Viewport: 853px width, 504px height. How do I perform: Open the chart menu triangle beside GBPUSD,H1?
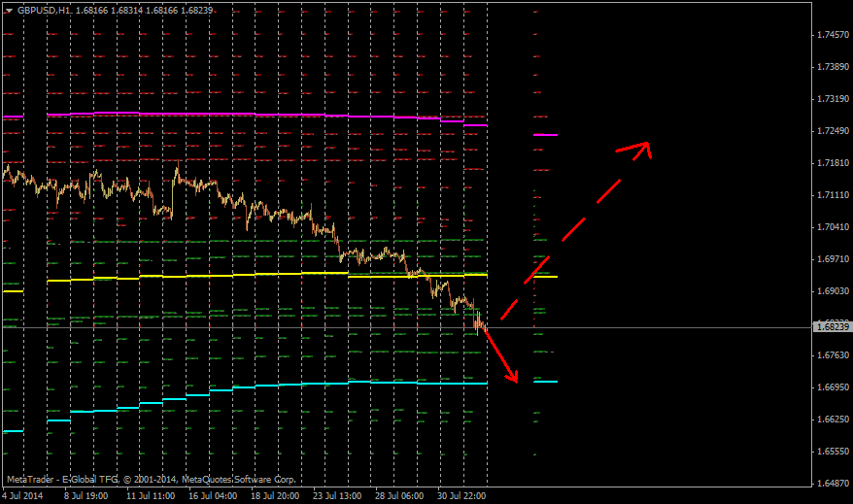[x=9, y=11]
